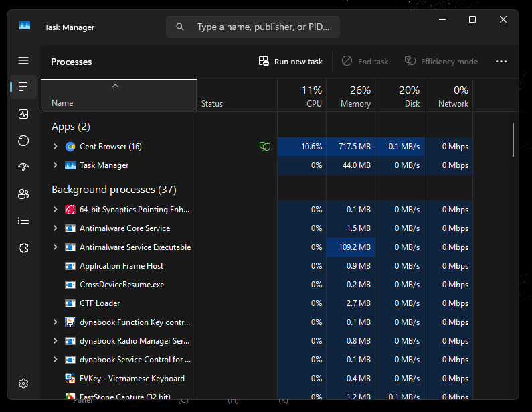Click the Task Manager row icon
This screenshot has width=532, height=412.
click(x=70, y=165)
